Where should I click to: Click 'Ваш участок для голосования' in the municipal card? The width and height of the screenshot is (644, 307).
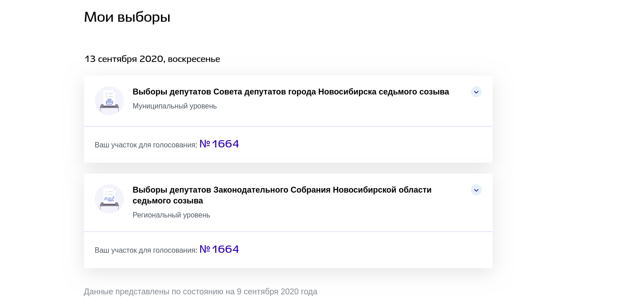click(146, 145)
